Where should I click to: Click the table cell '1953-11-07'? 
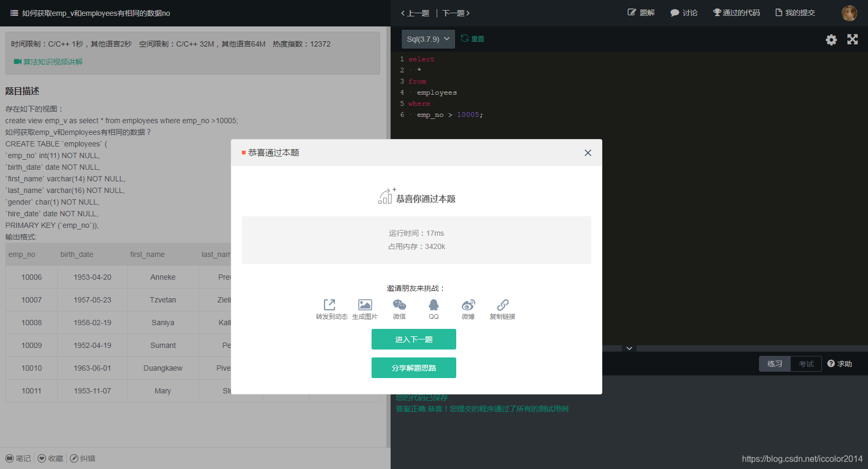coord(93,391)
